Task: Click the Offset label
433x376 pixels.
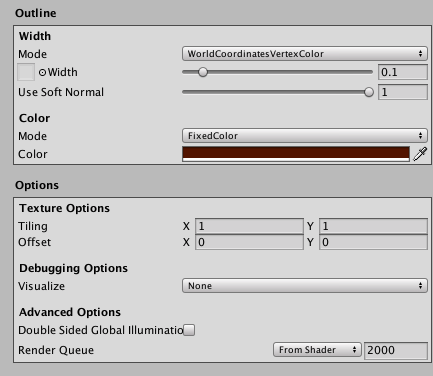Action: pyautogui.click(x=34, y=242)
